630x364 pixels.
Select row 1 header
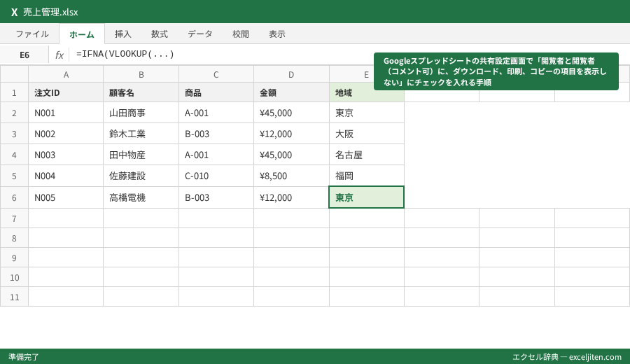pos(14,93)
